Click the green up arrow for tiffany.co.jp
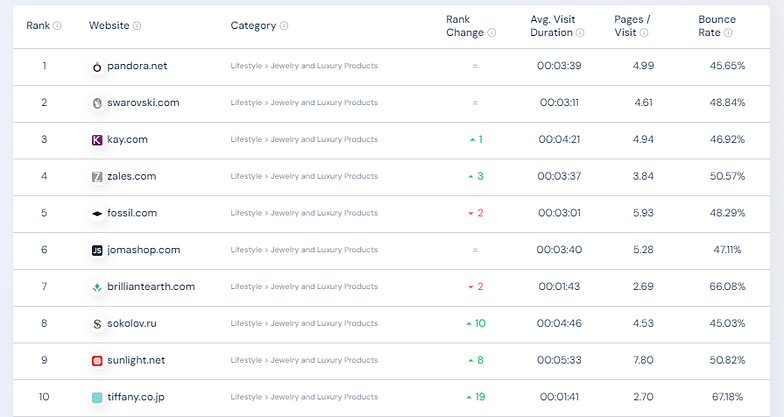This screenshot has width=784, height=417. (469, 398)
